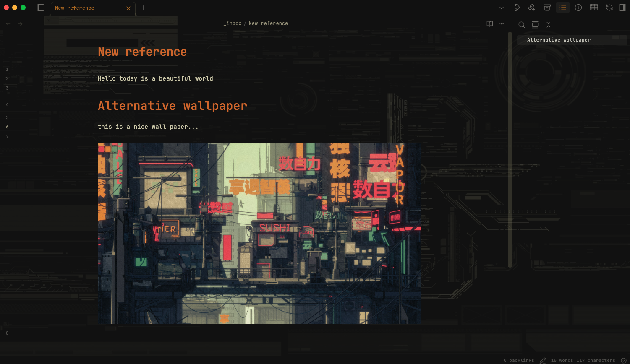The image size is (630, 364).
Task: Click the 117 characters status entry
Action: click(596, 360)
